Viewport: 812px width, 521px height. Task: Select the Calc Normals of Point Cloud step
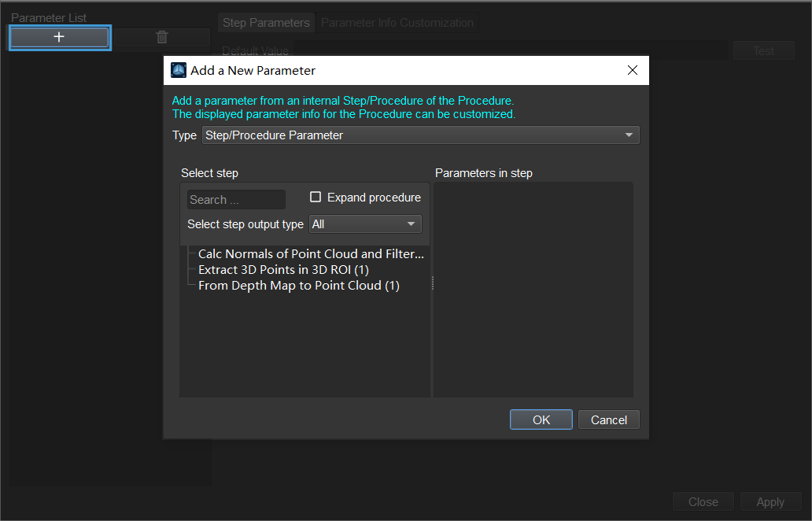(x=311, y=254)
